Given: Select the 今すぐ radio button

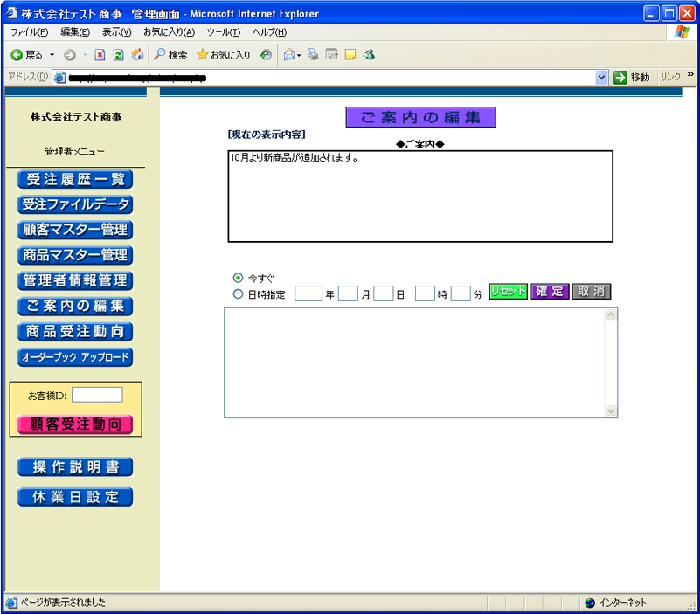Looking at the screenshot, I should tap(238, 277).
